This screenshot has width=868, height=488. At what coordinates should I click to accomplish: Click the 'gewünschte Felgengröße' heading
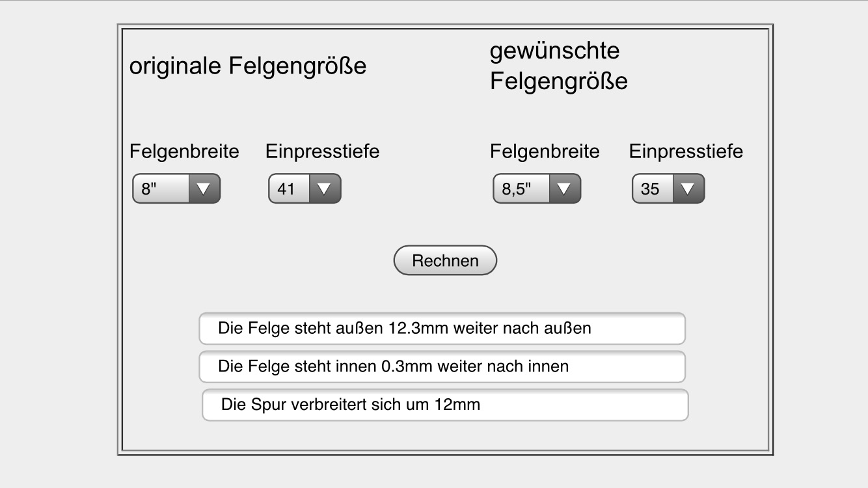point(558,66)
